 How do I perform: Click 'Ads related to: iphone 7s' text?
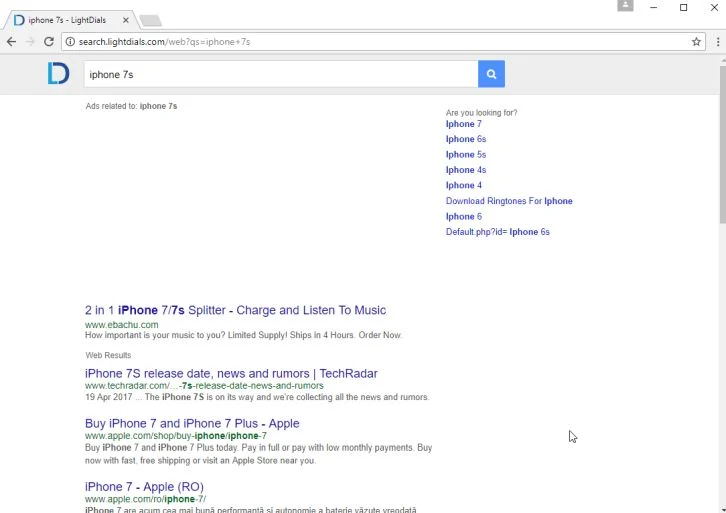(131, 106)
